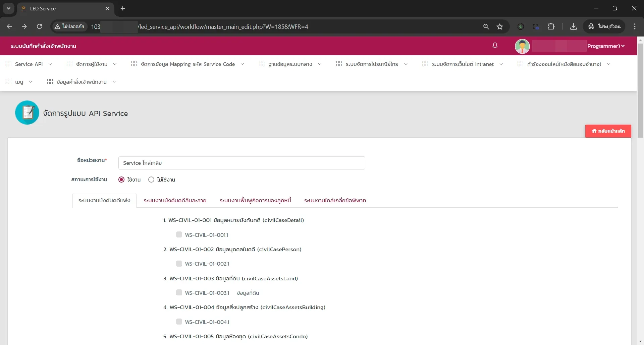Click the user avatar picture
This screenshot has height=345, width=644.
[x=522, y=46]
